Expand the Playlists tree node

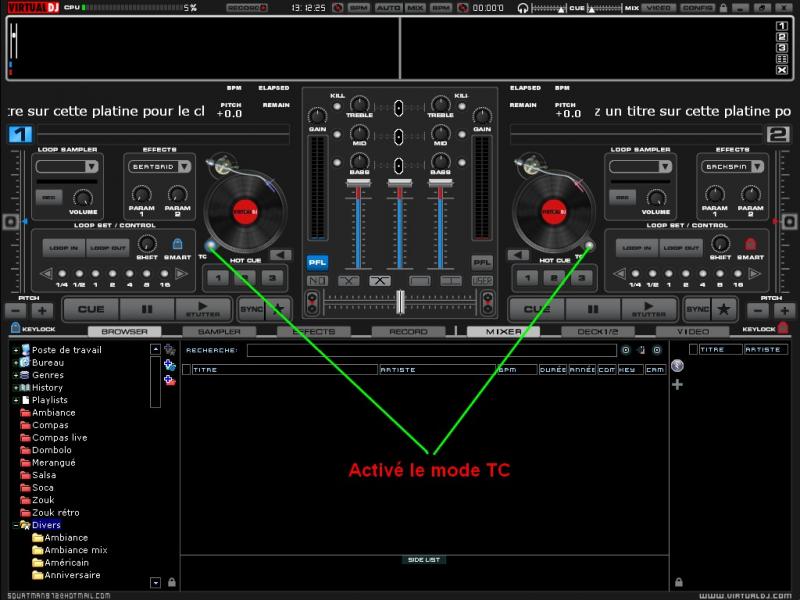[15, 400]
